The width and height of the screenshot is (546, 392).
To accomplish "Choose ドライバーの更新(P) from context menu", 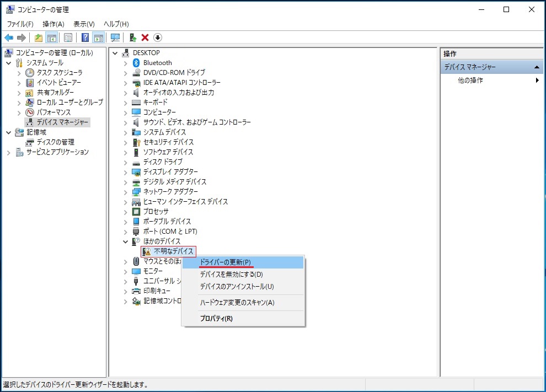I will coord(243,262).
